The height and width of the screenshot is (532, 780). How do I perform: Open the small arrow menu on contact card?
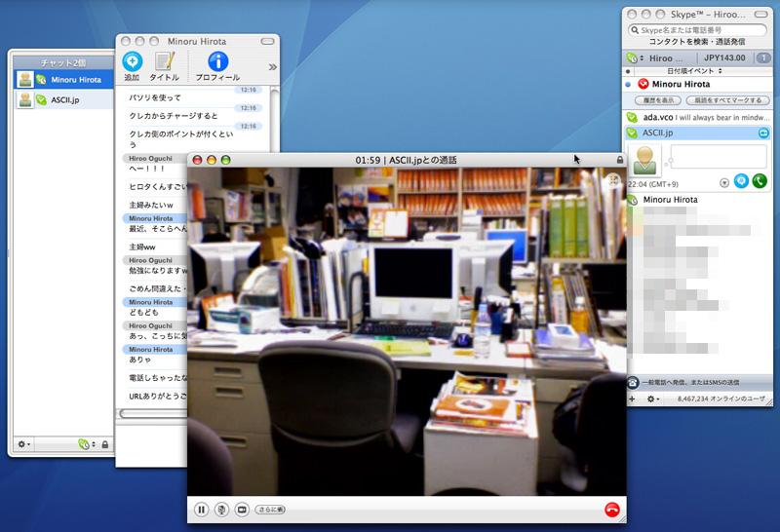pos(724,183)
